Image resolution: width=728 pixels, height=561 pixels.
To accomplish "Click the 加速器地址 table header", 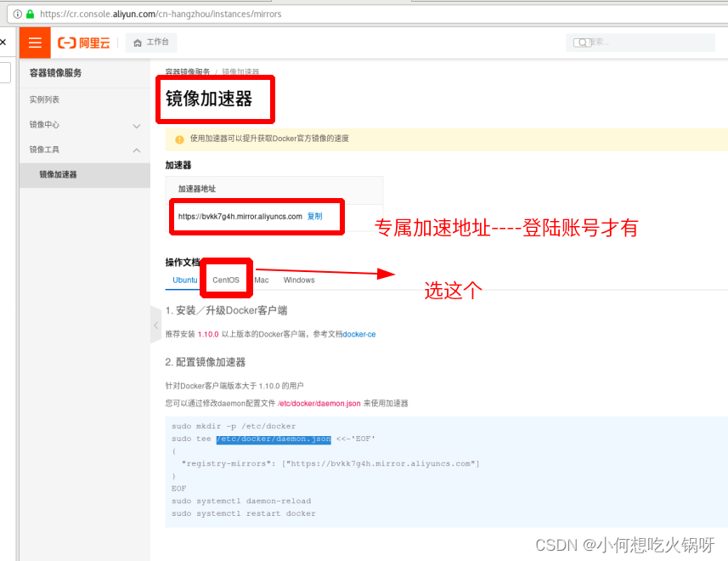I will 197,189.
